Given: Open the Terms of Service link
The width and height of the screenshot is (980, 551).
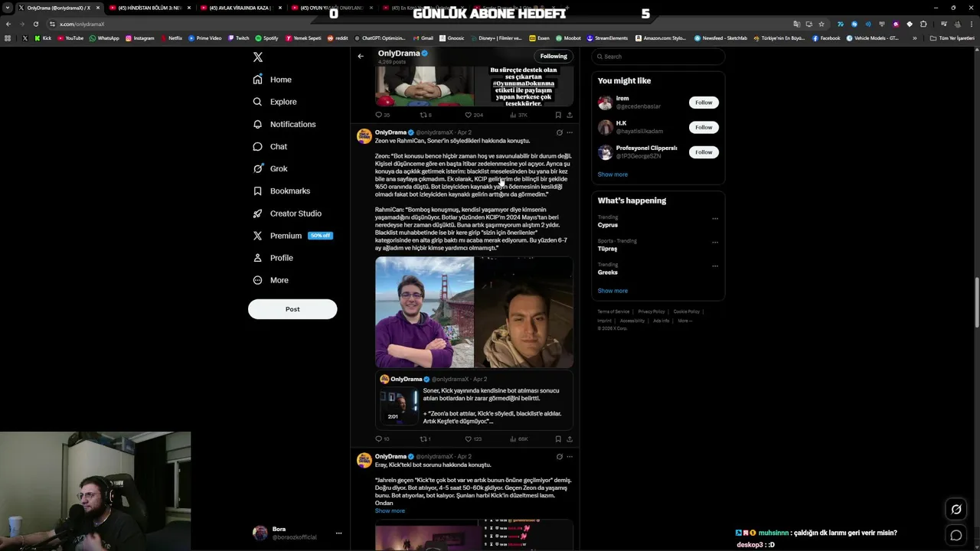Looking at the screenshot, I should coord(613,311).
